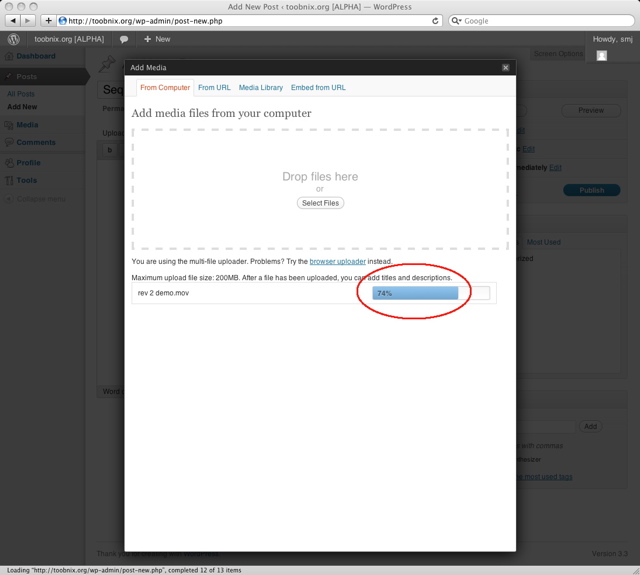The image size is (640, 575).
Task: Open the Embed from URL tab
Action: click(318, 87)
